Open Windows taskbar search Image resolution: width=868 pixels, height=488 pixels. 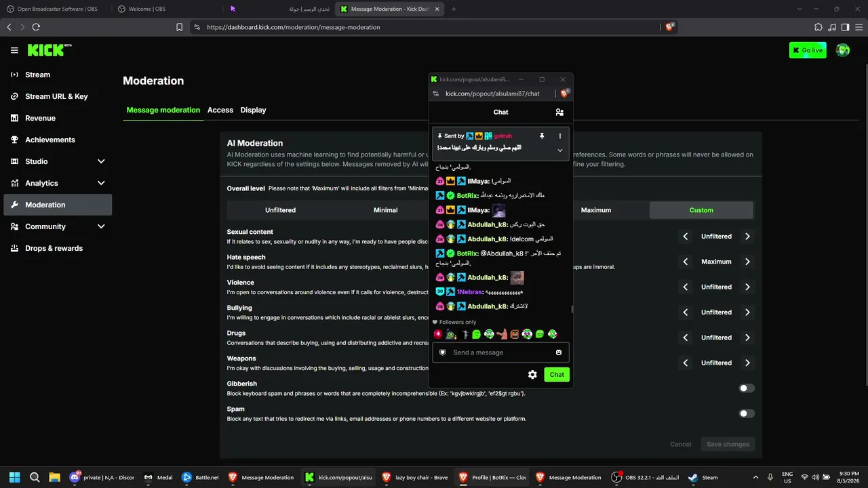pyautogui.click(x=35, y=477)
